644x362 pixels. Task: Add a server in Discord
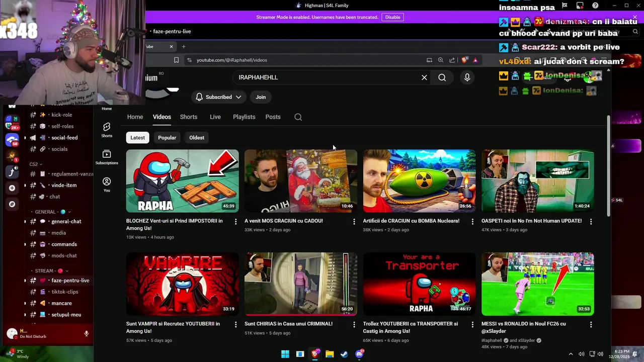click(12, 188)
